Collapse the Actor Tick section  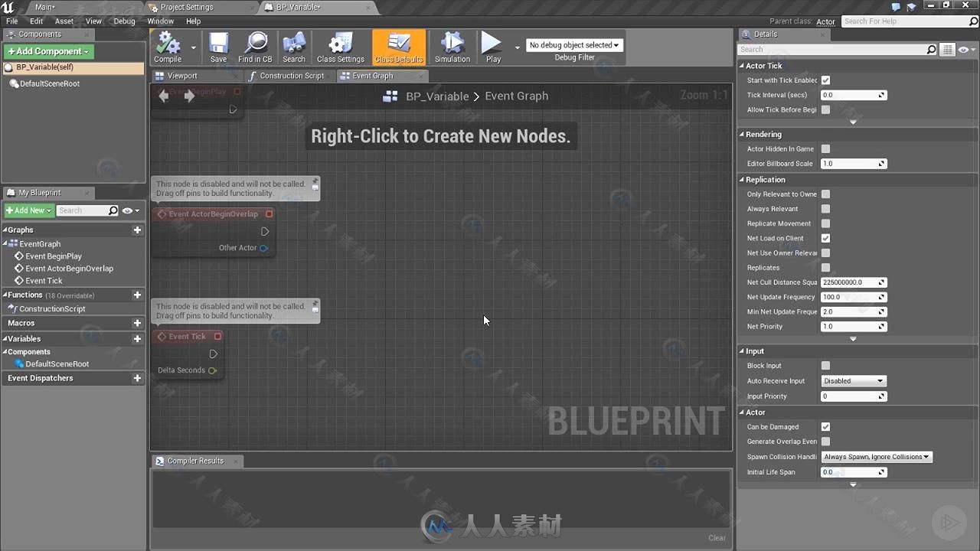click(742, 66)
